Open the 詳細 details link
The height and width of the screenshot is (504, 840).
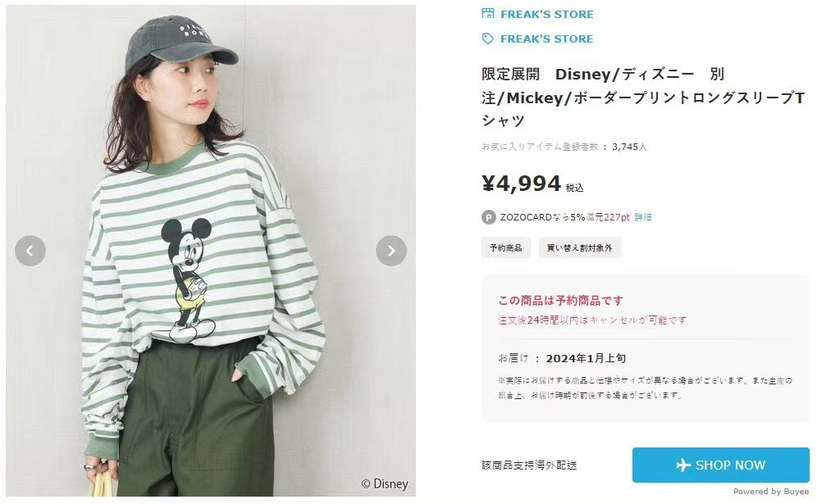(x=643, y=217)
